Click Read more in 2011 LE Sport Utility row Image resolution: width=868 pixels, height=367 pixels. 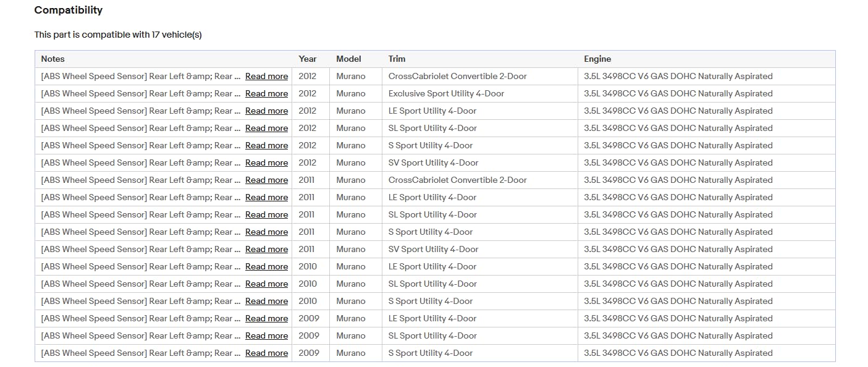tap(266, 197)
